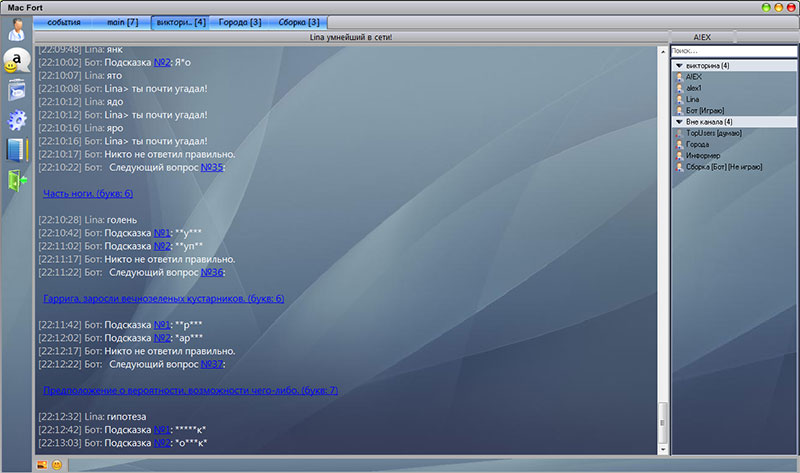The width and height of the screenshot is (800, 473).
Task: Open the Сборка [3] channel tab
Action: (299, 22)
